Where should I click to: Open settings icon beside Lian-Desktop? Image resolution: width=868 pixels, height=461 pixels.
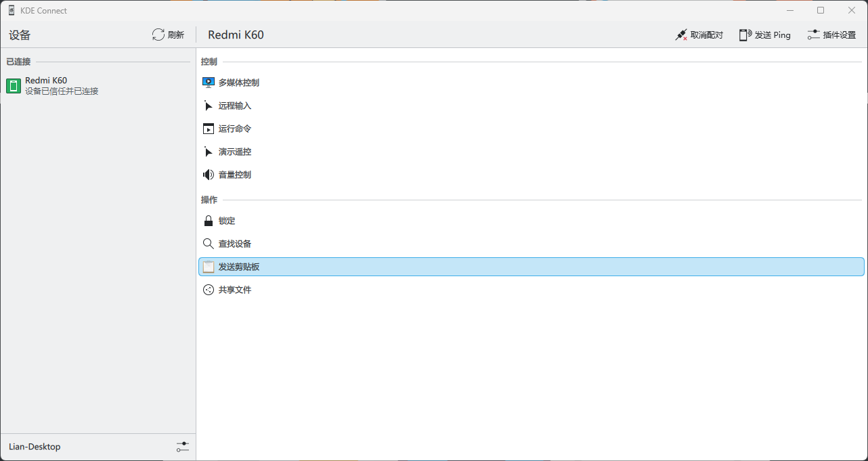point(183,447)
